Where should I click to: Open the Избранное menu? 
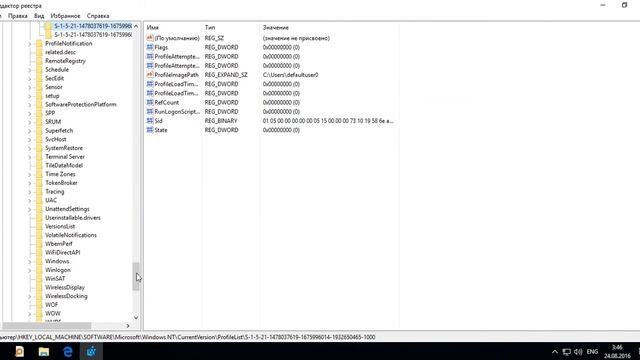65,16
